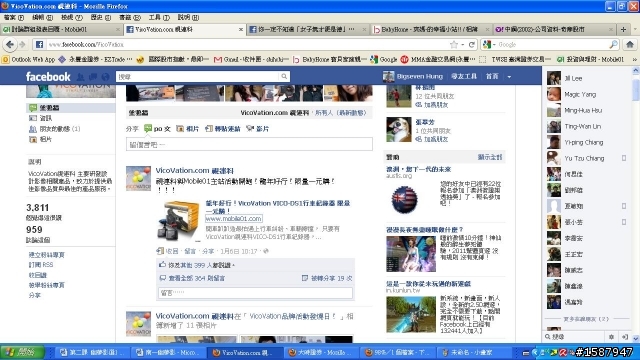Open the Google bookmark in bookmarks toolbar
This screenshot has height=360, width=640.
(384, 60)
